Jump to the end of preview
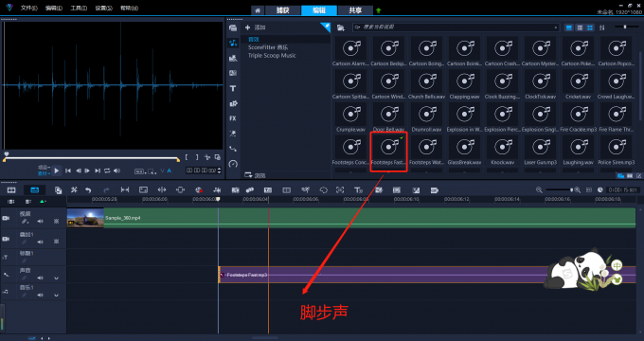The image size is (644, 341). 98,170
